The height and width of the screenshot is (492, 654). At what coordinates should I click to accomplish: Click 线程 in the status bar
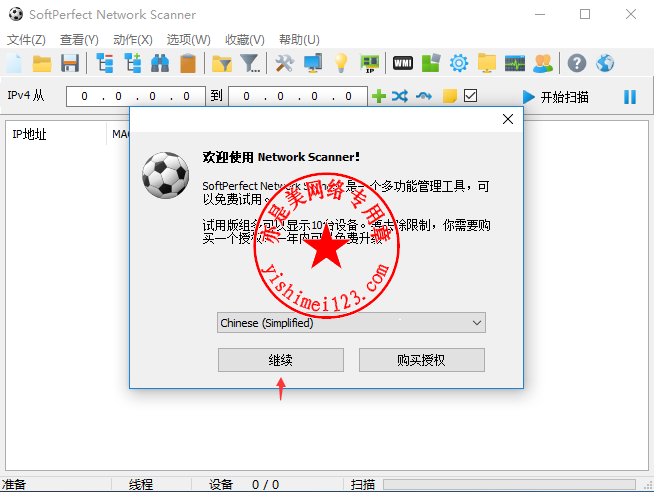click(141, 484)
